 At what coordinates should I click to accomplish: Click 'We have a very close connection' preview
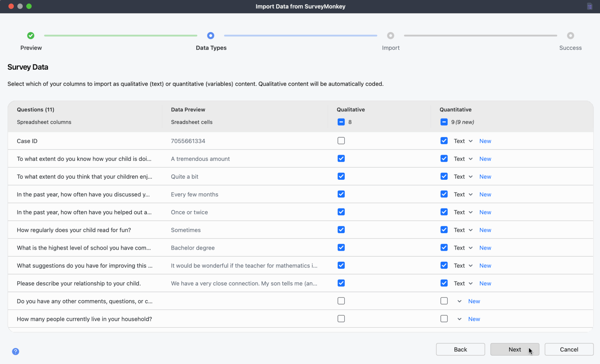[244, 283]
